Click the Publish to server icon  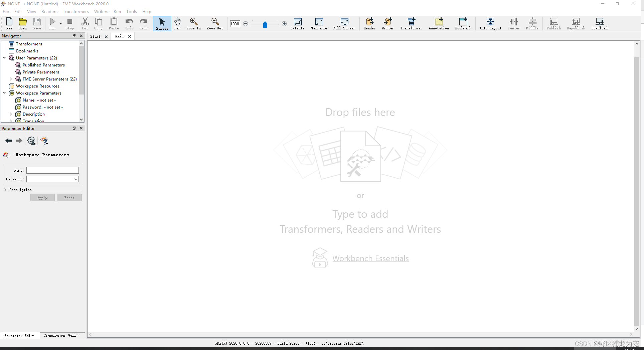pyautogui.click(x=554, y=24)
